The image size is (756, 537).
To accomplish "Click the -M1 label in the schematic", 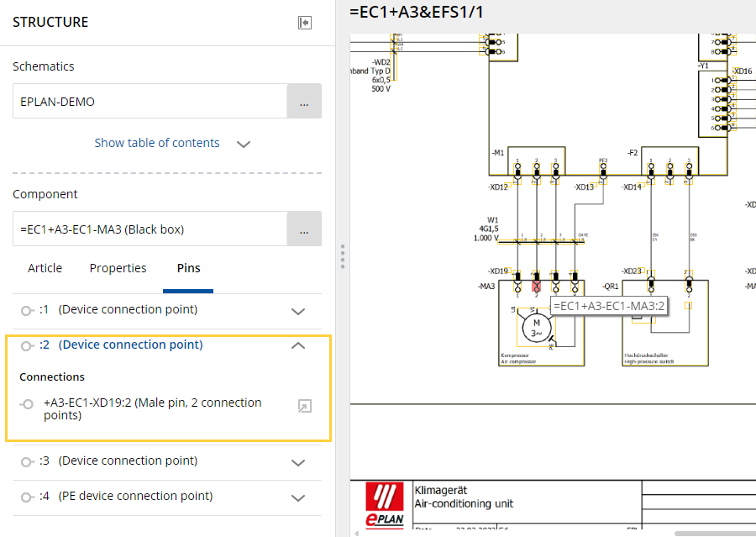I will [498, 152].
